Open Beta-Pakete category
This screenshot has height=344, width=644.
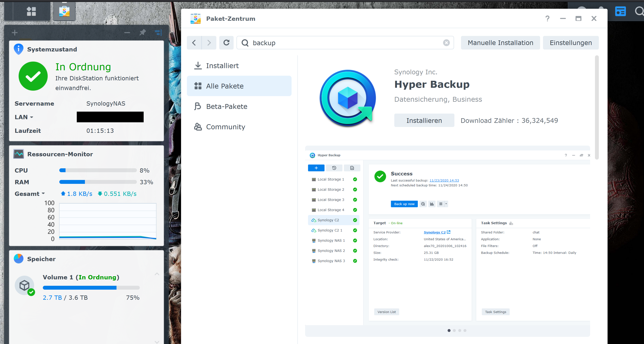[239, 106]
